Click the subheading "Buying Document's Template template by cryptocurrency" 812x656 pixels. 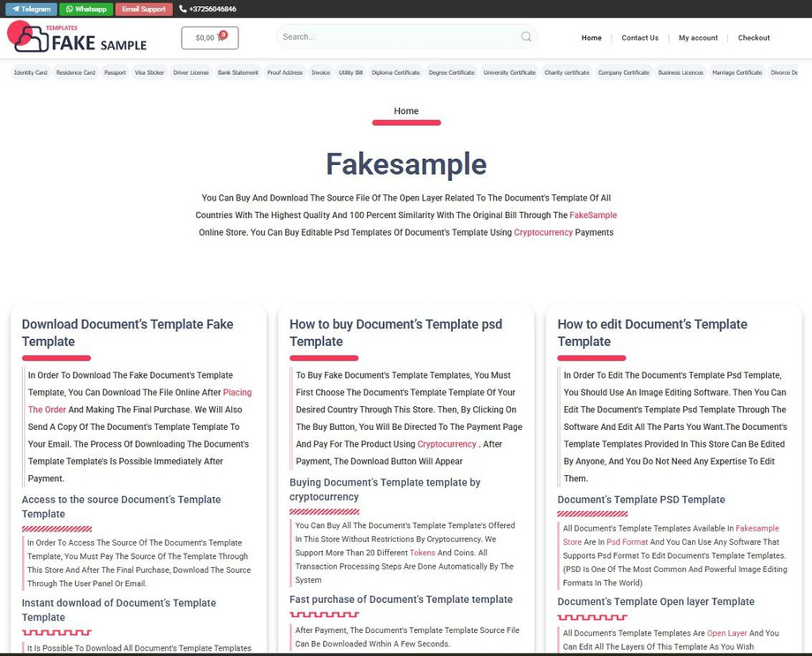385,490
